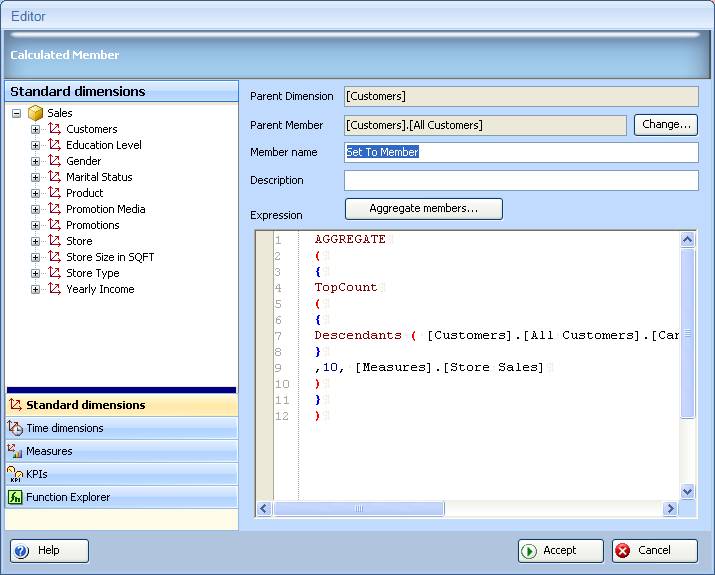Click the Store dimension icon

(x=54, y=240)
